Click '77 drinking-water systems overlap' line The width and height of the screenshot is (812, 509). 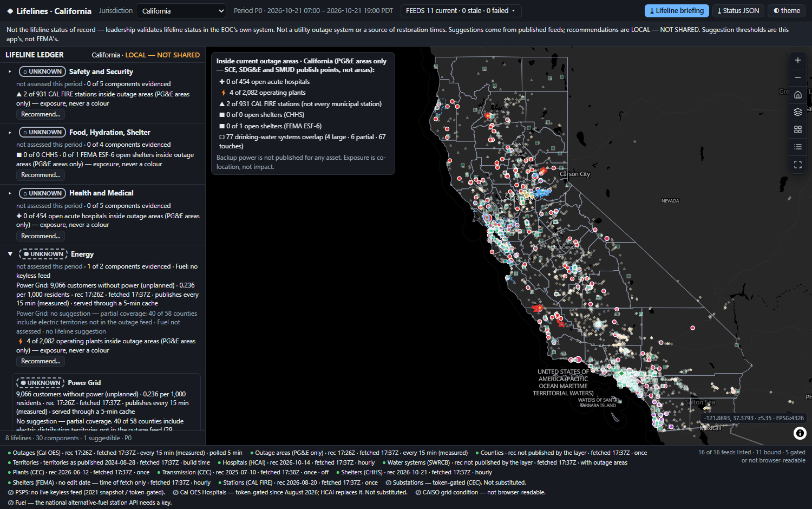302,141
